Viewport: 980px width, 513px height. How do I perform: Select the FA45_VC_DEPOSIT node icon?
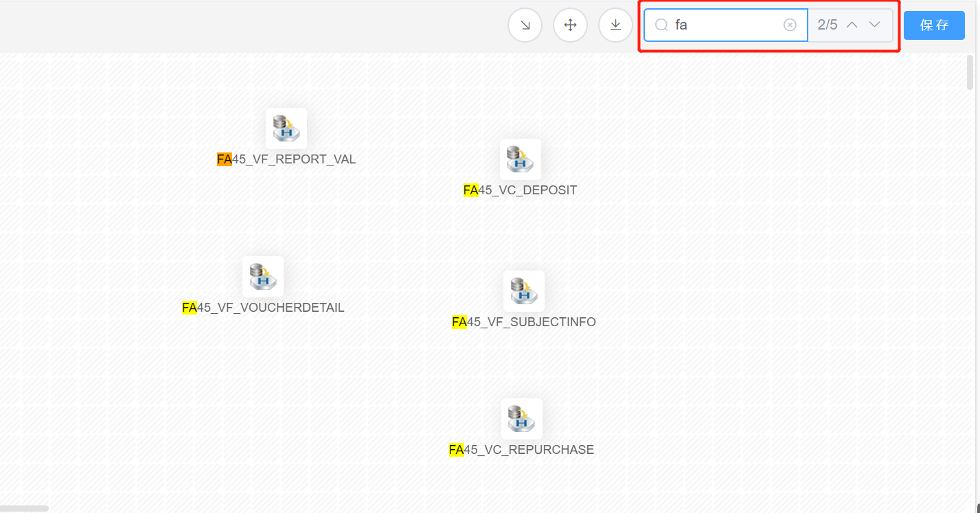click(x=521, y=159)
